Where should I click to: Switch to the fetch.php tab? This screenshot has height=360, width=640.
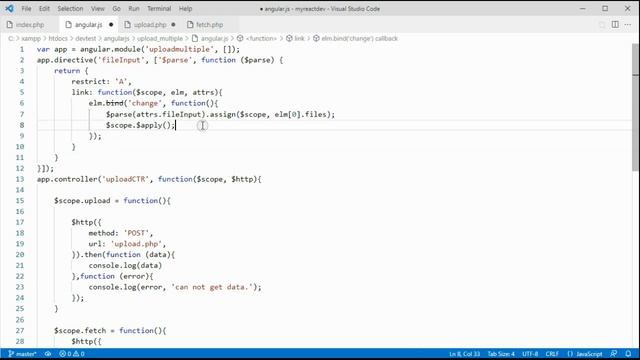coord(209,25)
